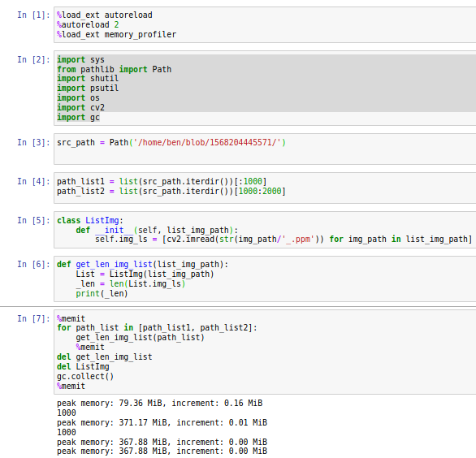
Task: Click the In [1] cell prompt
Action: [33, 15]
